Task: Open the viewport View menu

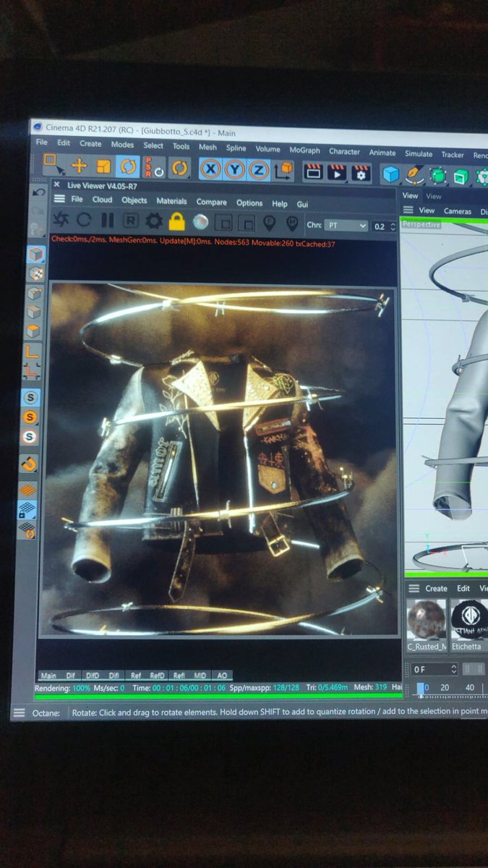Action: 427,210
